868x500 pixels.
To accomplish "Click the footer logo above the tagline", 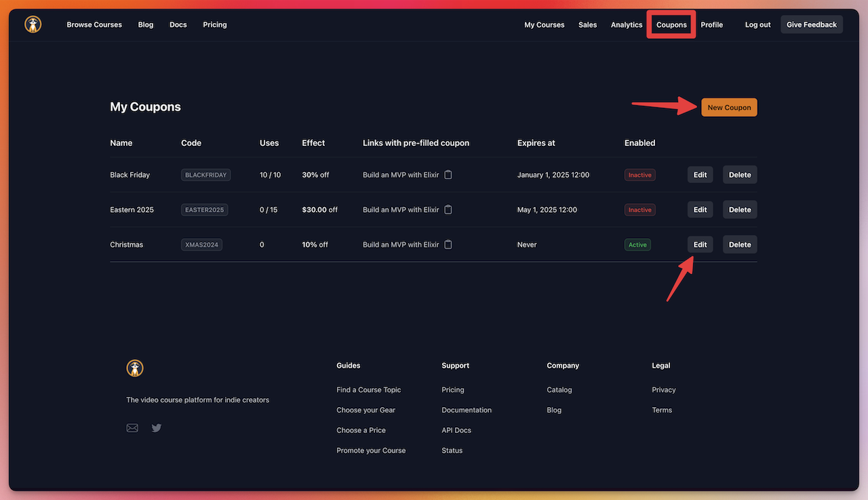I will [x=135, y=368].
